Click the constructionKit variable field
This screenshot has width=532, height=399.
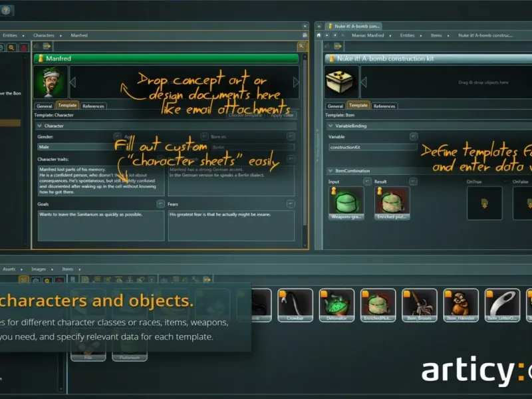[x=373, y=147]
